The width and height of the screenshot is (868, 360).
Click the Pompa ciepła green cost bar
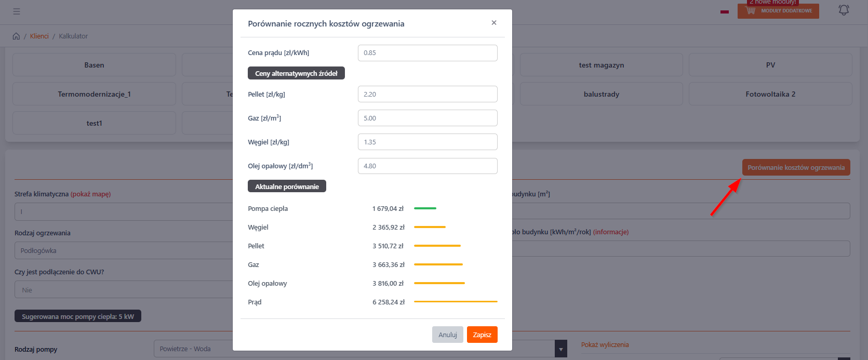[425, 208]
